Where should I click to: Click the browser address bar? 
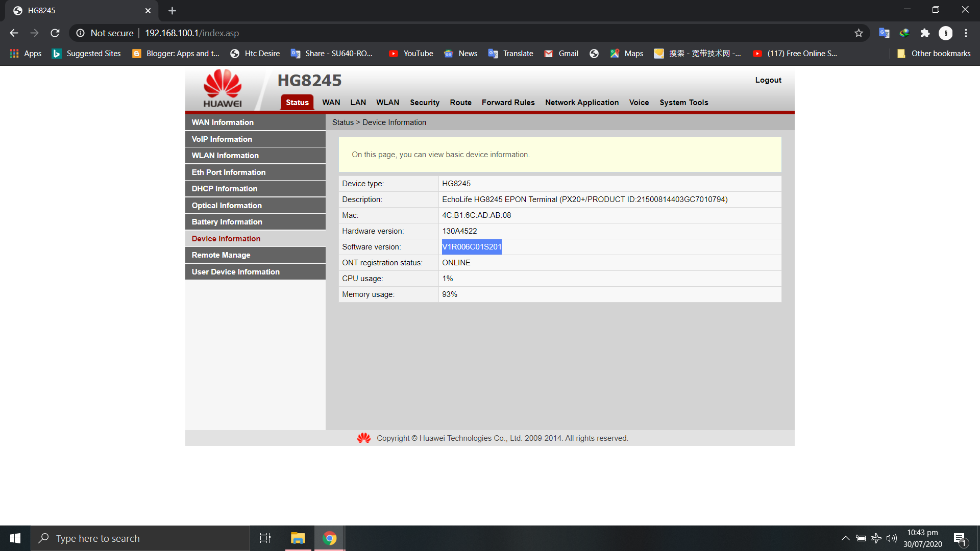[x=191, y=33]
